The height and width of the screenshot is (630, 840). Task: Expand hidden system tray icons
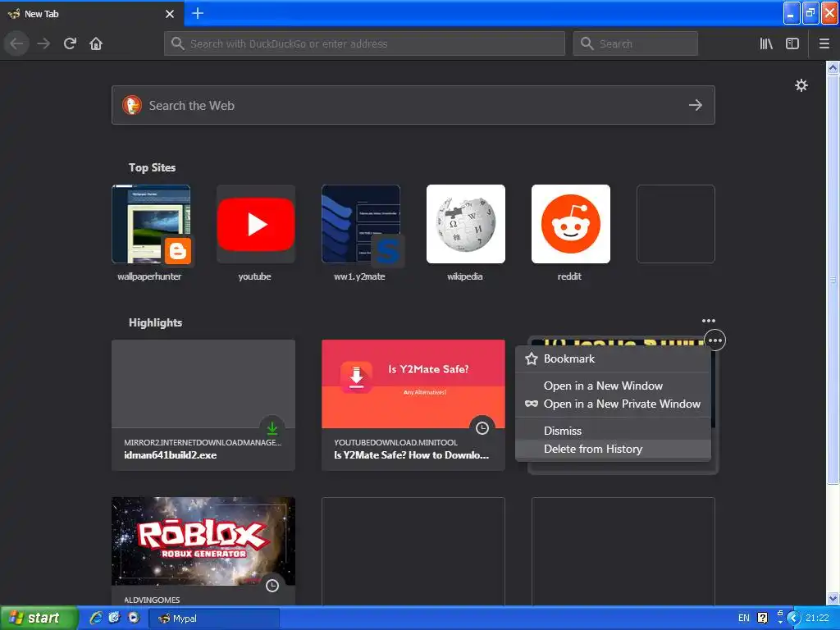(793, 619)
